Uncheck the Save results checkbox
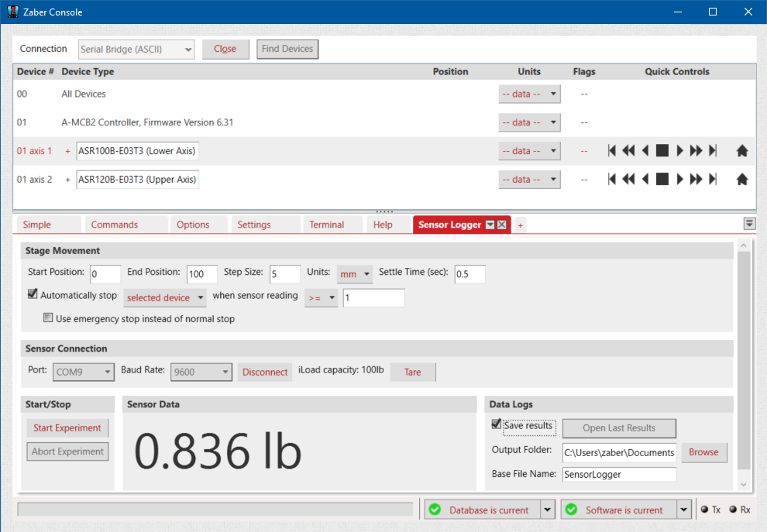The height and width of the screenshot is (532, 767). [x=497, y=424]
